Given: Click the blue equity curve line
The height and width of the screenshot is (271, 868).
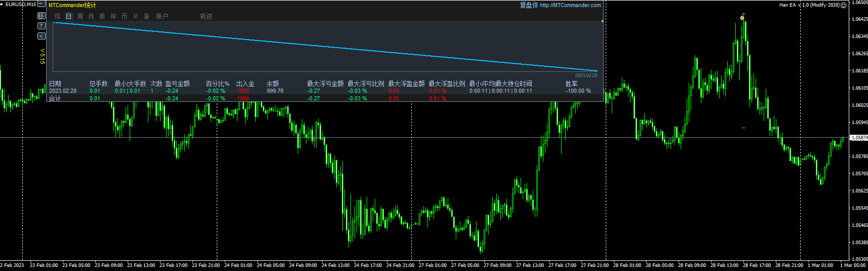Looking at the screenshot, I should (324, 47).
